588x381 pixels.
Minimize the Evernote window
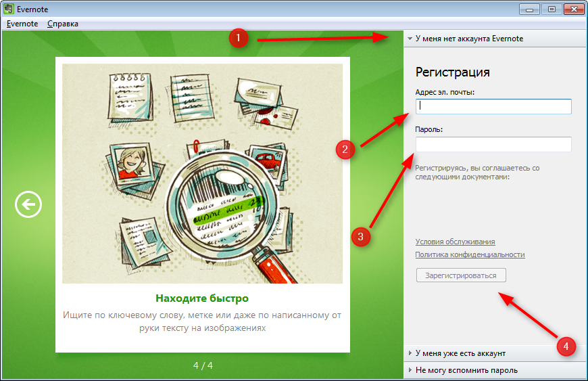click(x=529, y=9)
